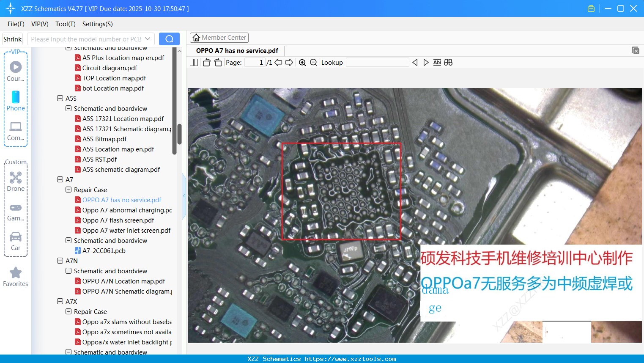Image resolution: width=644 pixels, height=363 pixels.
Task: Zoom out of the PDF
Action: (313, 63)
